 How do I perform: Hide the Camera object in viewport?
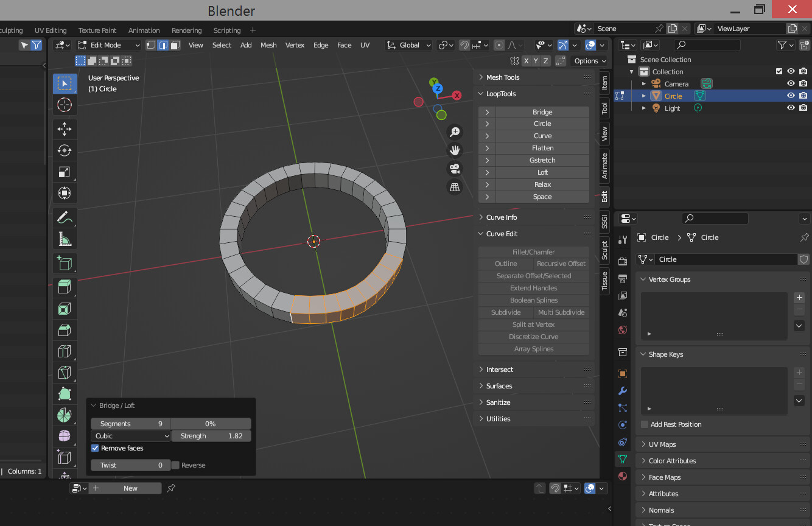click(791, 83)
